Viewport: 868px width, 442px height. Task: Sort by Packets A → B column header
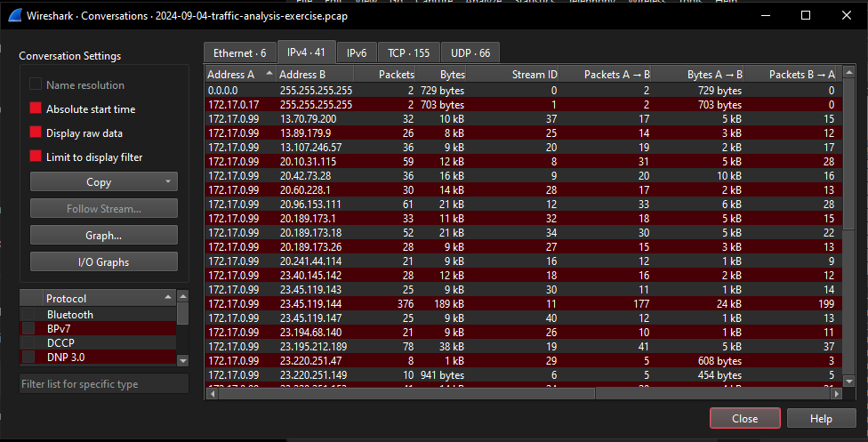pyautogui.click(x=605, y=74)
